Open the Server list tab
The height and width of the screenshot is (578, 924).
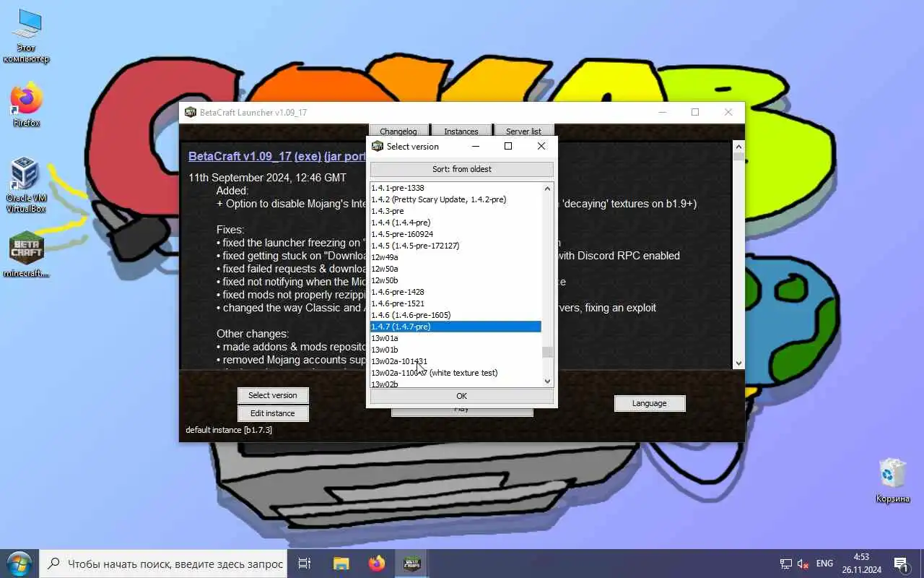pyautogui.click(x=523, y=131)
